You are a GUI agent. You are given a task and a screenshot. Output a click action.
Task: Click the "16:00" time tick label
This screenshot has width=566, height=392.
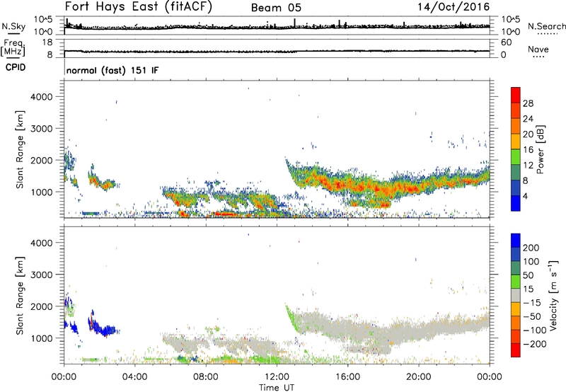(x=347, y=377)
